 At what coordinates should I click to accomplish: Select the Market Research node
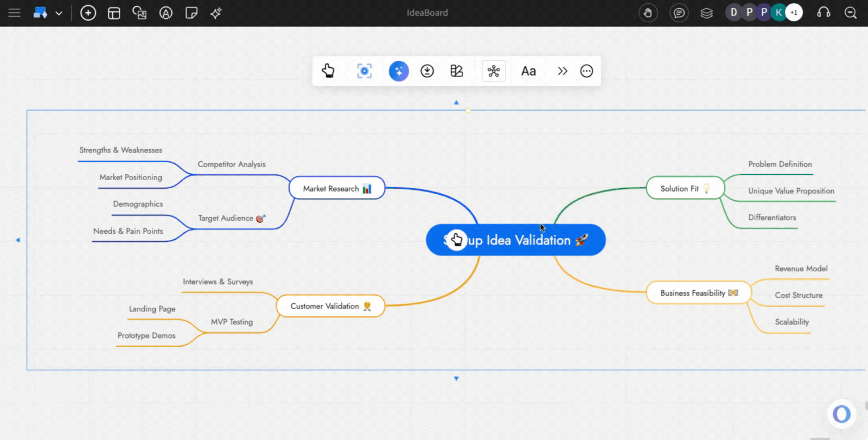tap(337, 188)
